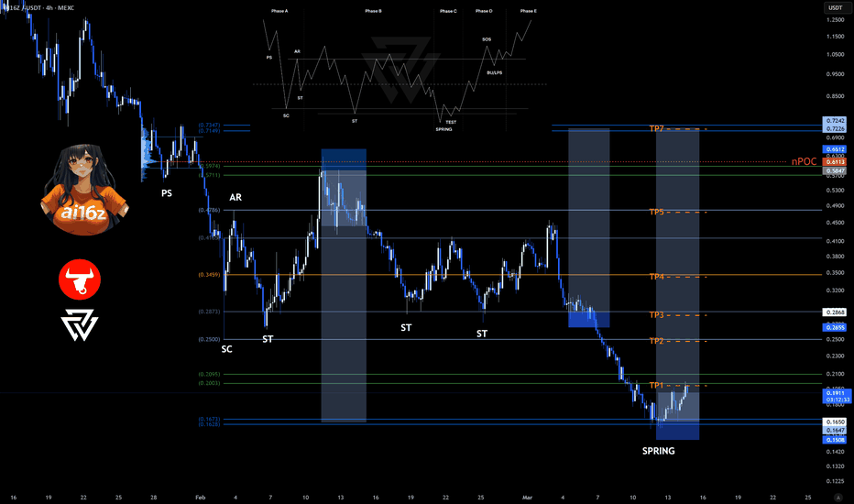Click the 0.7226 price tag on the axis
This screenshot has height=504, width=854.
pyautogui.click(x=835, y=128)
